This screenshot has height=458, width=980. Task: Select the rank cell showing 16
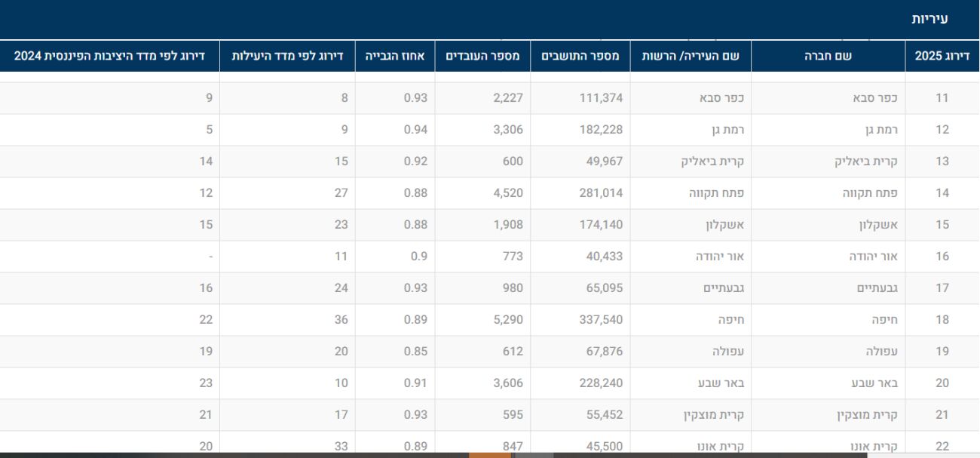pos(942,257)
